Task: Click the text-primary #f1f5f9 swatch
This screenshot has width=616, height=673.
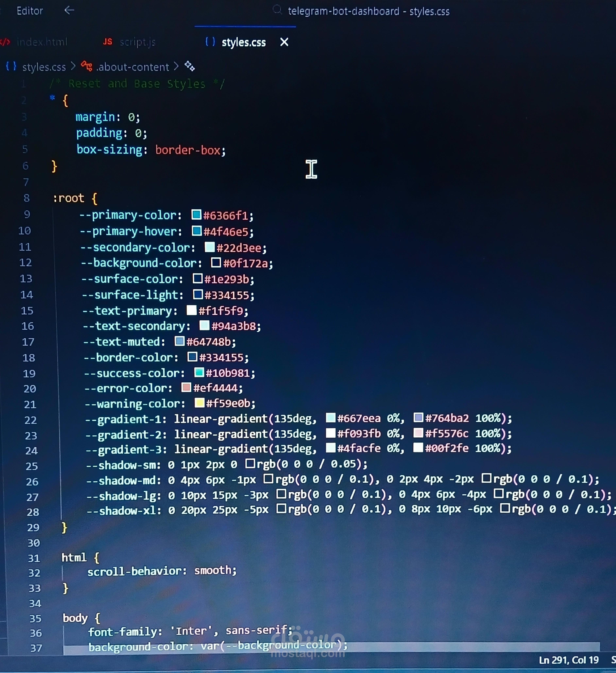Action: point(192,310)
